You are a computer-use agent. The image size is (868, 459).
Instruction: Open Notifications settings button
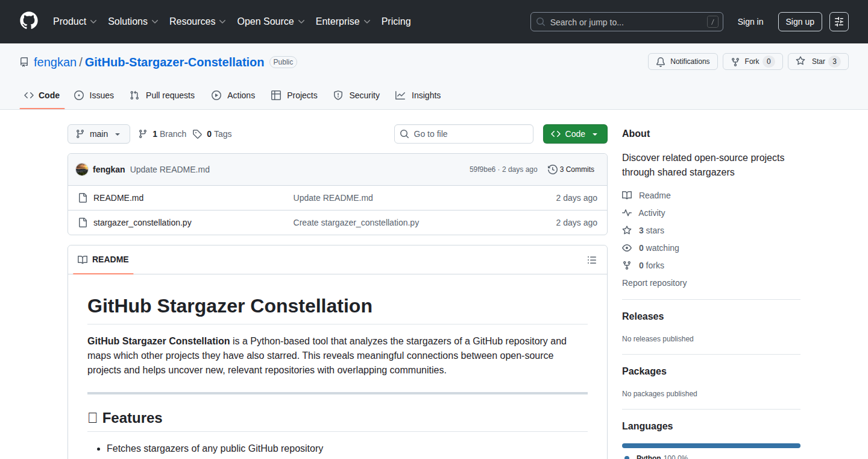pos(683,62)
